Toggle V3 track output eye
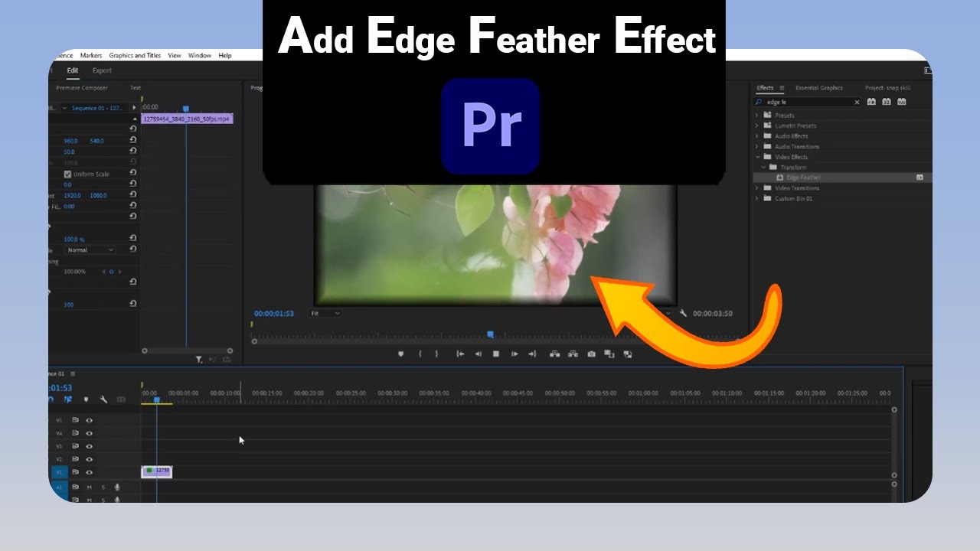The width and height of the screenshot is (980, 551). click(x=90, y=446)
